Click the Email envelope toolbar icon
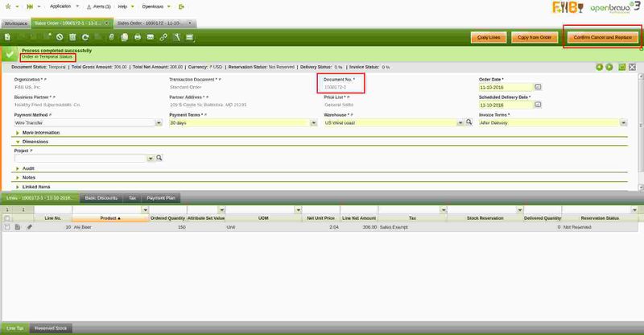 (x=151, y=37)
